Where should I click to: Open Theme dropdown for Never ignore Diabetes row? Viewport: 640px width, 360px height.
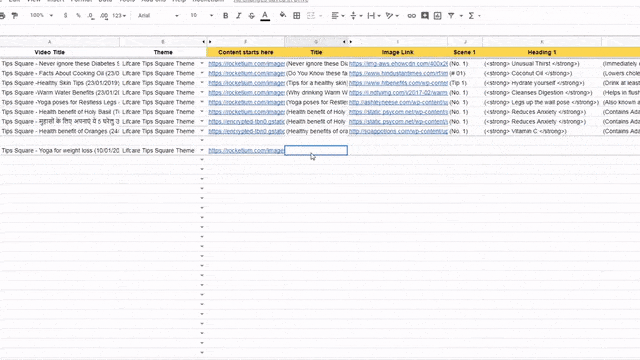(202, 64)
